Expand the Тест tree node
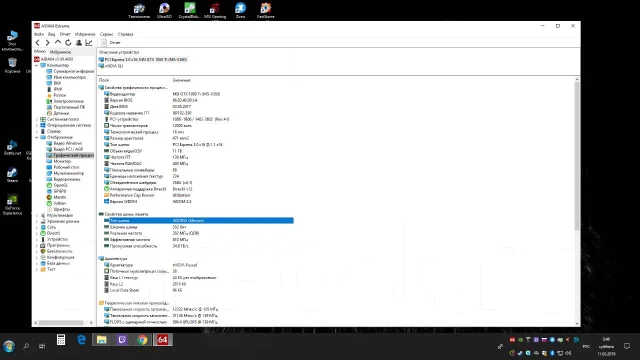Screen dimensions: 640x360 (37, 269)
